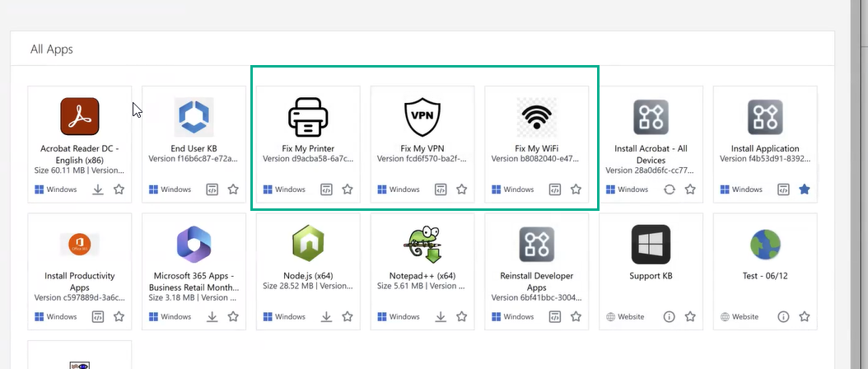The image size is (868, 369).
Task: Click the Install Productivity Apps Office icon
Action: (80, 245)
